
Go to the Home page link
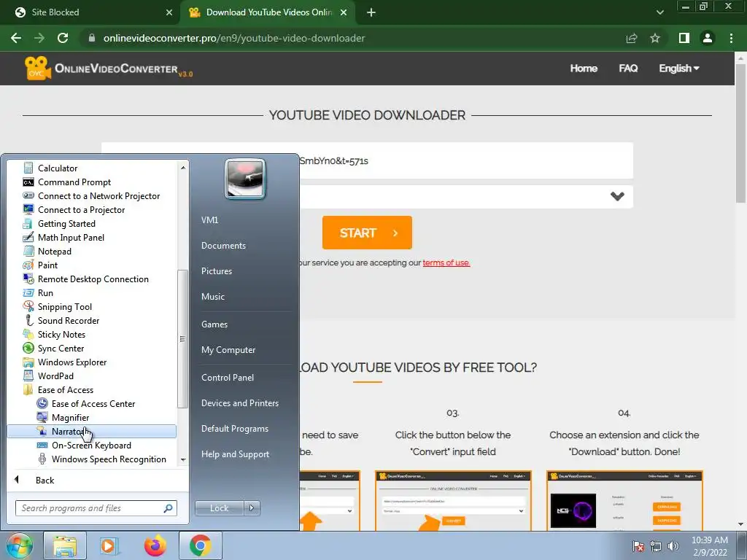point(584,68)
